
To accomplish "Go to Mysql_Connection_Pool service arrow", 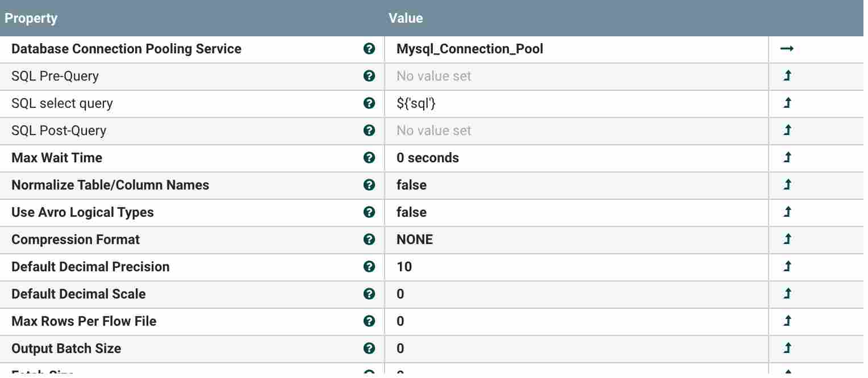I will pyautogui.click(x=787, y=49).
